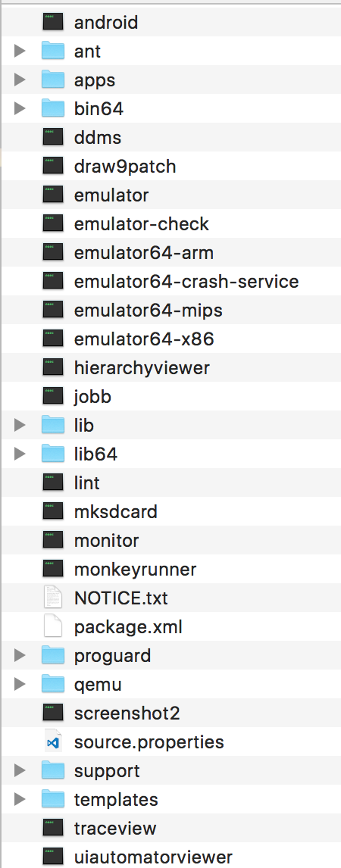Select the file name 'emulator'

pos(111,195)
